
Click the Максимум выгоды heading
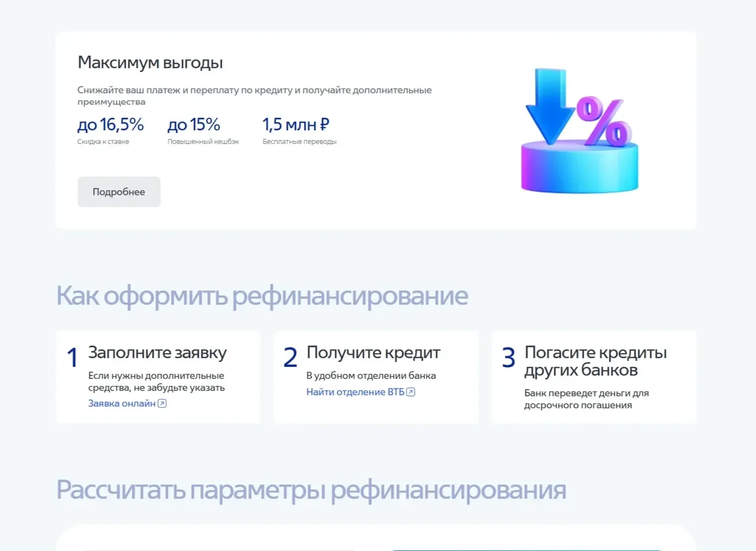point(150,63)
